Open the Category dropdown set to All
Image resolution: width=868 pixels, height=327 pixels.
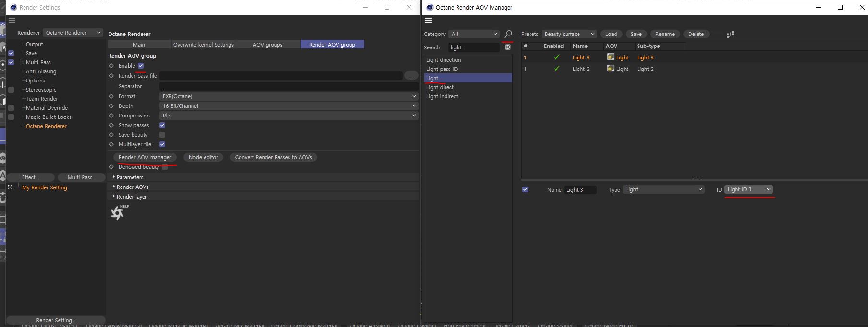pyautogui.click(x=474, y=34)
